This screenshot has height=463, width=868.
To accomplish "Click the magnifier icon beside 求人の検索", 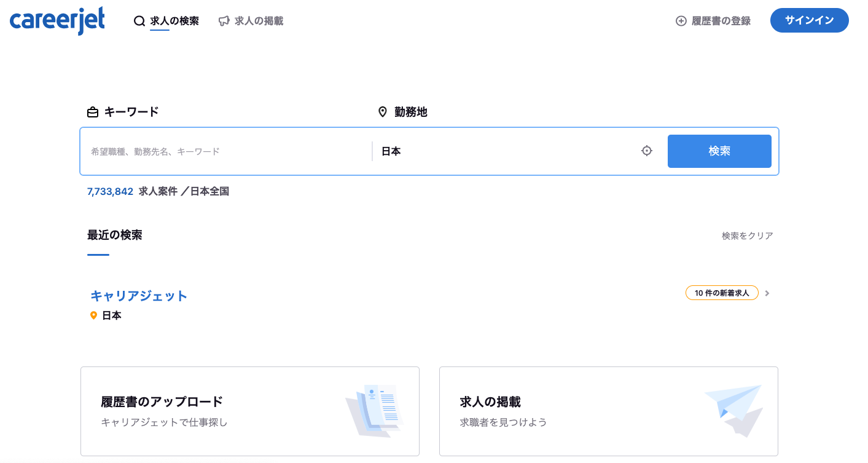I will click(x=139, y=21).
